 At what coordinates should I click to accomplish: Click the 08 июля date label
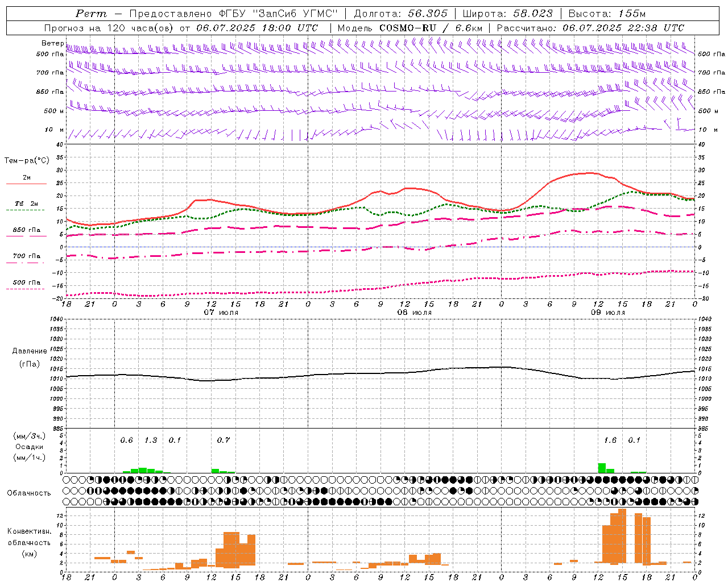click(414, 313)
